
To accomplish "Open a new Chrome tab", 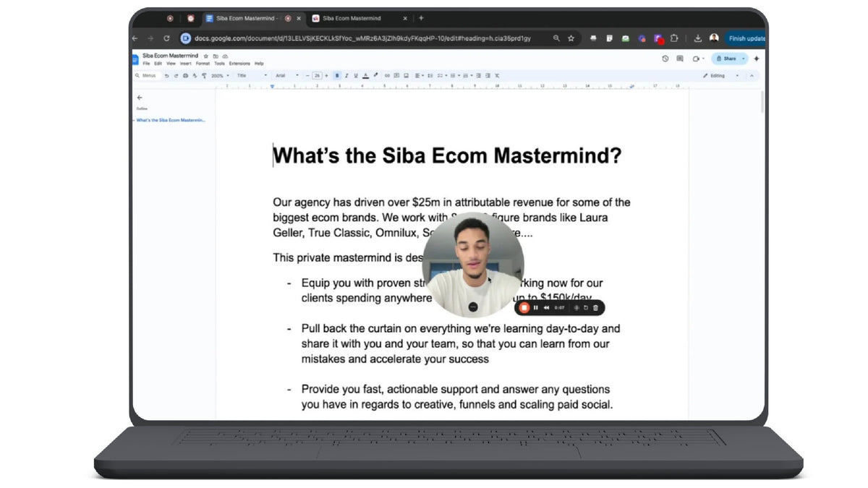I will pyautogui.click(x=421, y=18).
